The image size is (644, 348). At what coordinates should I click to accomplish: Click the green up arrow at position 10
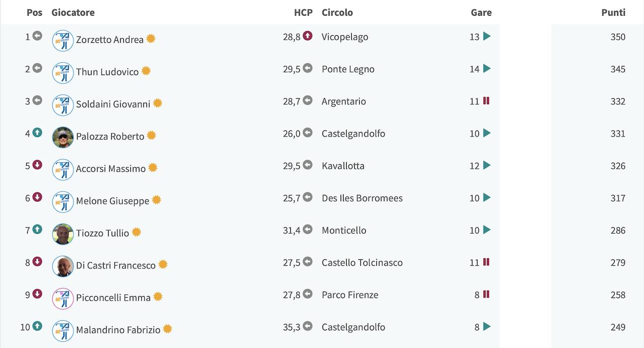37,326
